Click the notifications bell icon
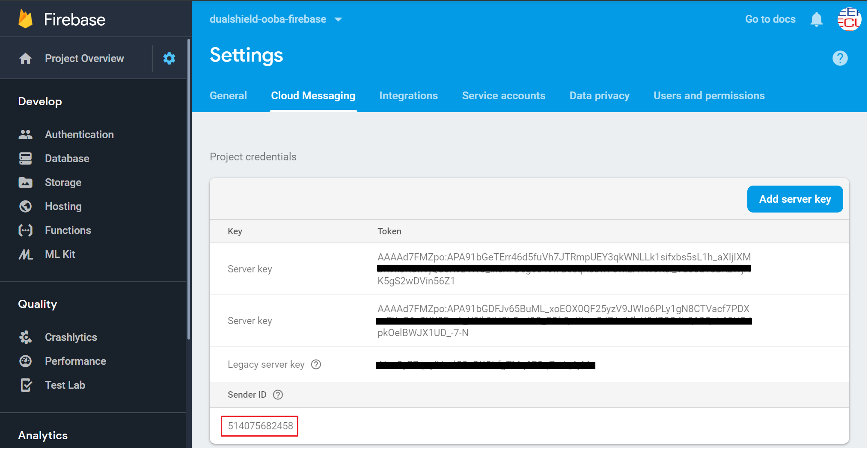 [x=816, y=19]
